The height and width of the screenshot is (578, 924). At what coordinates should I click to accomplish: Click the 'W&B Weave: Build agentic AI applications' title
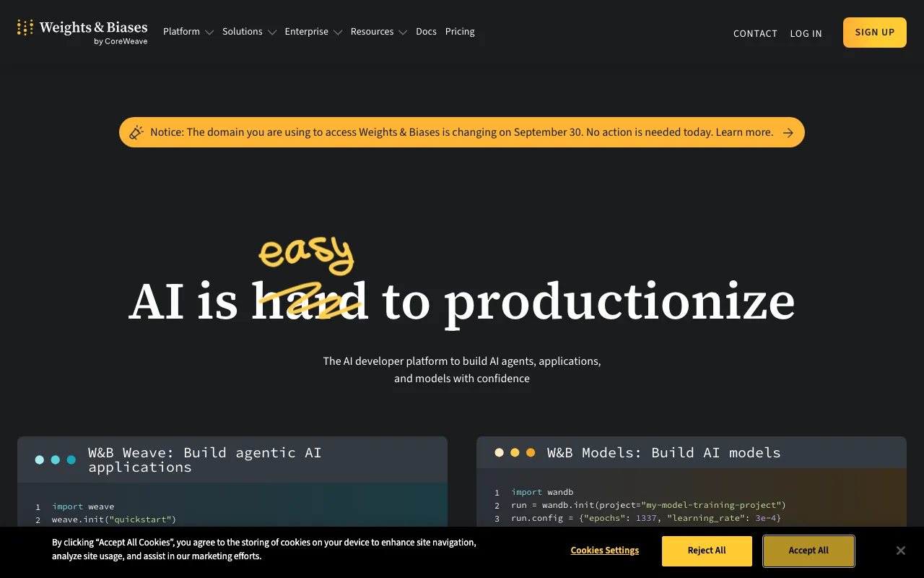click(205, 460)
